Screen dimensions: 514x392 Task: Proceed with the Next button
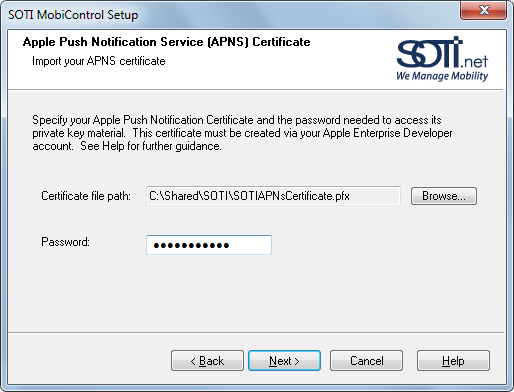tap(284, 361)
